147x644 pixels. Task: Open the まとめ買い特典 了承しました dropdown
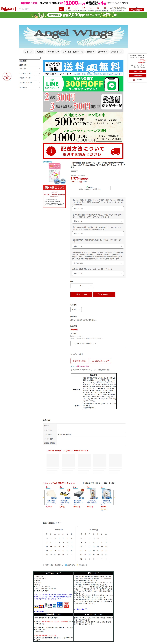(98, 234)
